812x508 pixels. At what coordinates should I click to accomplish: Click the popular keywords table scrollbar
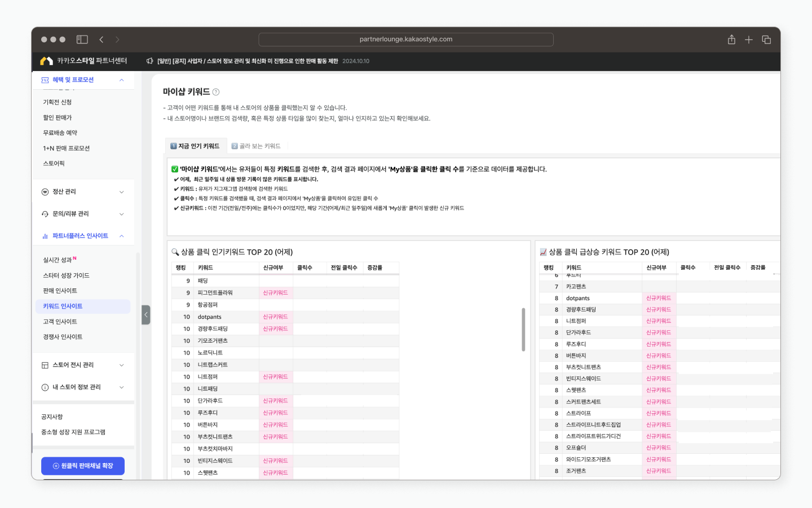pyautogui.click(x=523, y=330)
